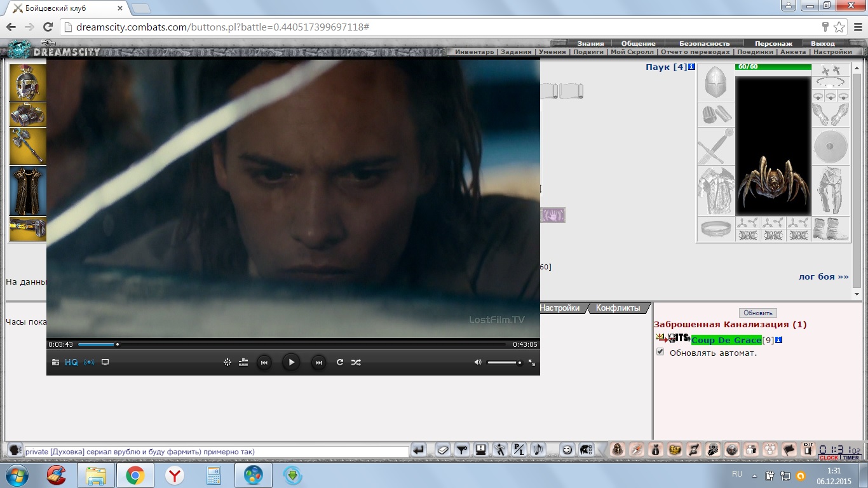This screenshot has width=868, height=488.
Task: Click the floppy disk save icon
Action: coord(481,450)
